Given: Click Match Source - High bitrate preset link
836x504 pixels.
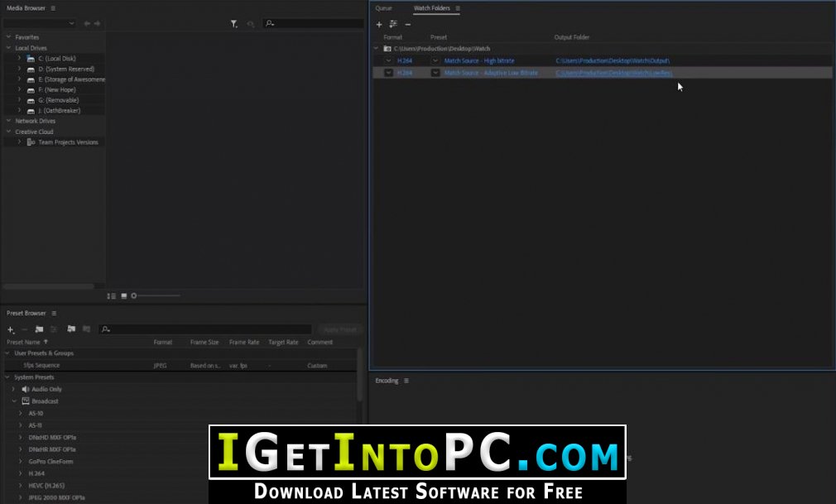Looking at the screenshot, I should 478,60.
